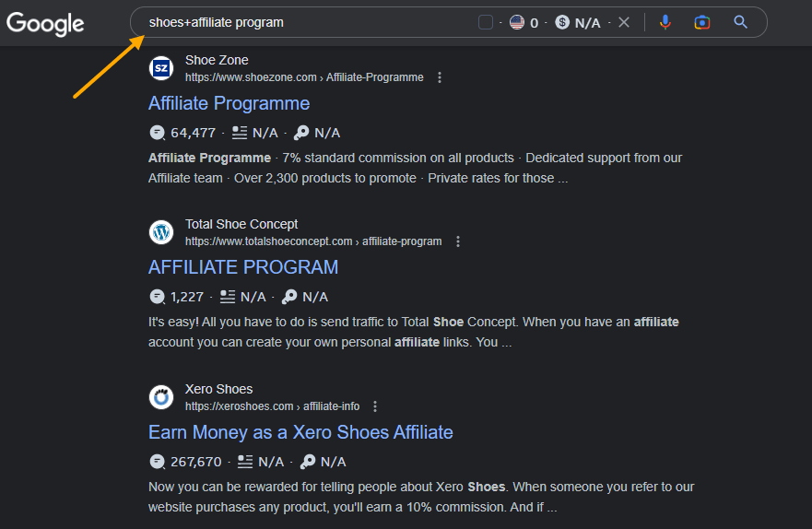Open Xero Shoes result options menu

pos(375,406)
